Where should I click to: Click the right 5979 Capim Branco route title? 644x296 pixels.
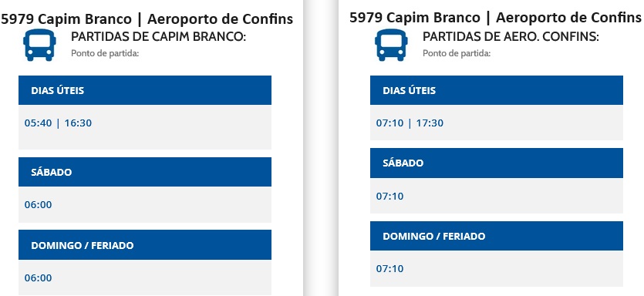click(x=495, y=17)
